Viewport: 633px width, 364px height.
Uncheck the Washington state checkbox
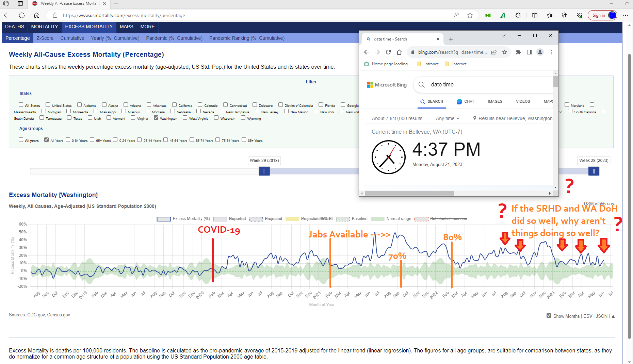tap(156, 118)
